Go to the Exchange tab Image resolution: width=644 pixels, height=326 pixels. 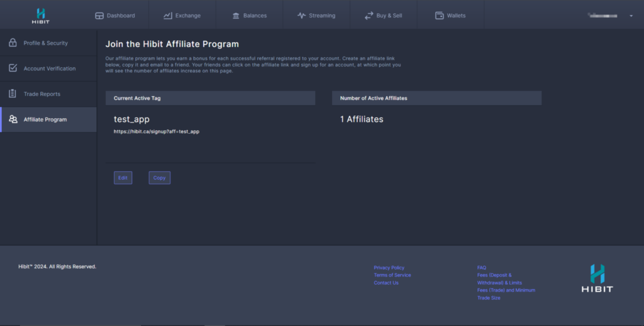182,16
